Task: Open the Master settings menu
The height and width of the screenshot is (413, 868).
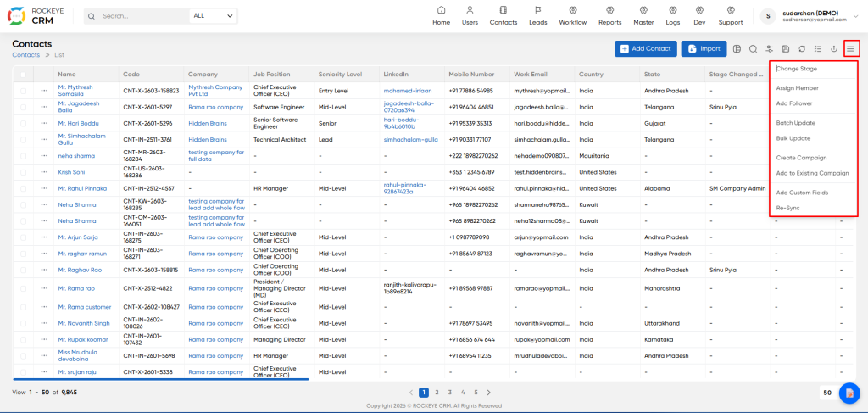Action: pos(643,15)
